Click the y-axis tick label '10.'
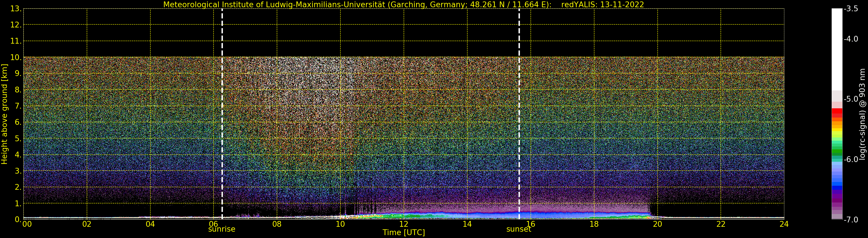The height and width of the screenshot is (238, 868). pos(16,57)
